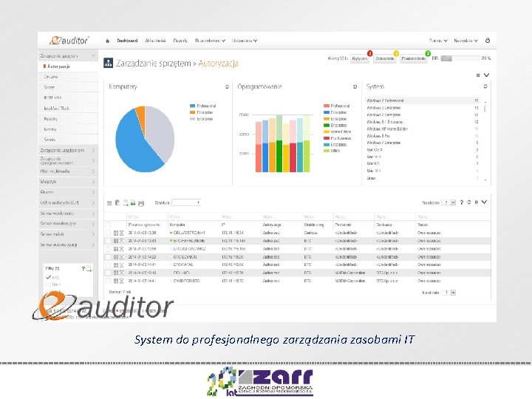The width and height of the screenshot is (532, 399).
Task: Click the Krytyczne alerts button
Action: pyautogui.click(x=360, y=58)
